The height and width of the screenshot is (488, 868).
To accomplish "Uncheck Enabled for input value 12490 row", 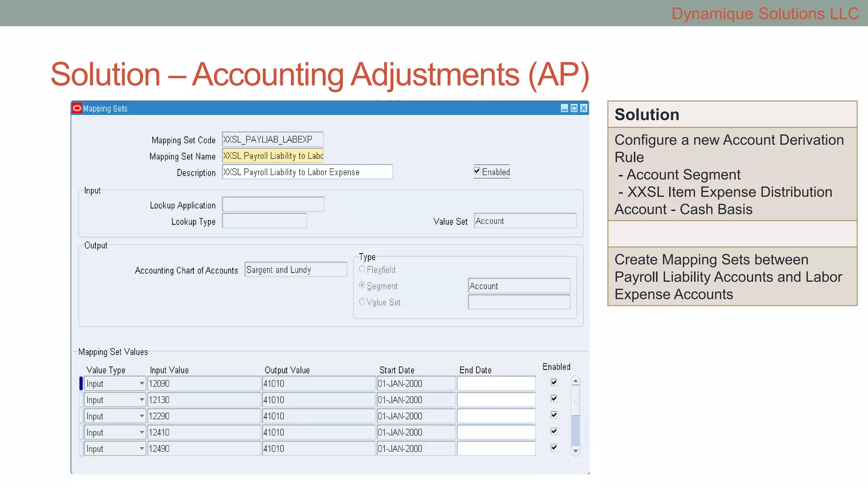I will point(554,448).
